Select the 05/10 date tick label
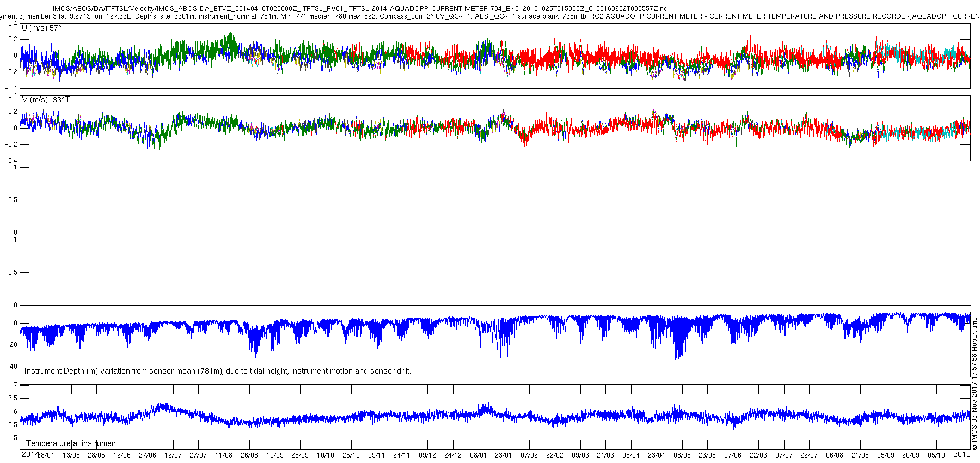 [x=936, y=455]
